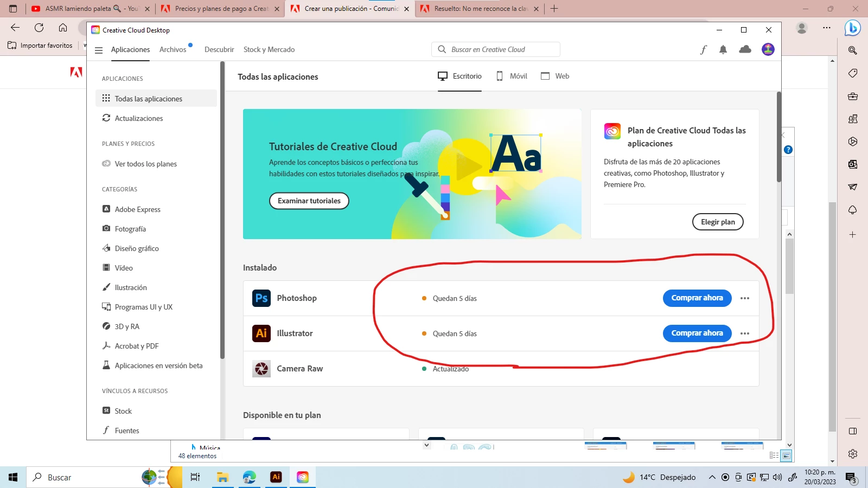Open the 3D y RA category
This screenshot has width=868, height=488.
click(156, 326)
